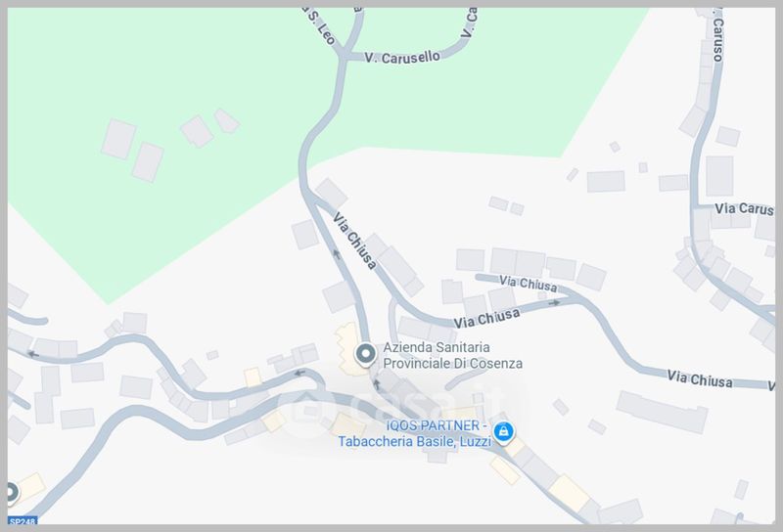Click the Via Carus street label
Image resolution: width=783 pixels, height=532 pixels.
click(744, 208)
